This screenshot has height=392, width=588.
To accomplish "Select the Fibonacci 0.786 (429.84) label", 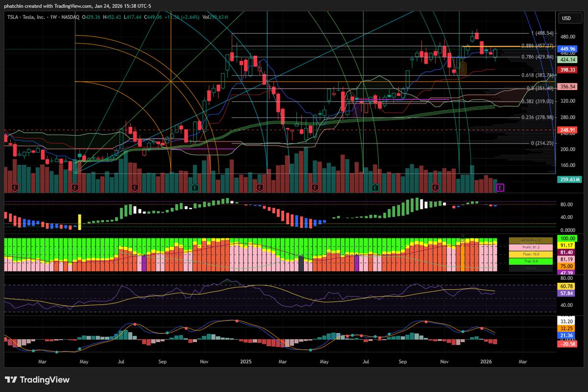I will [538, 57].
